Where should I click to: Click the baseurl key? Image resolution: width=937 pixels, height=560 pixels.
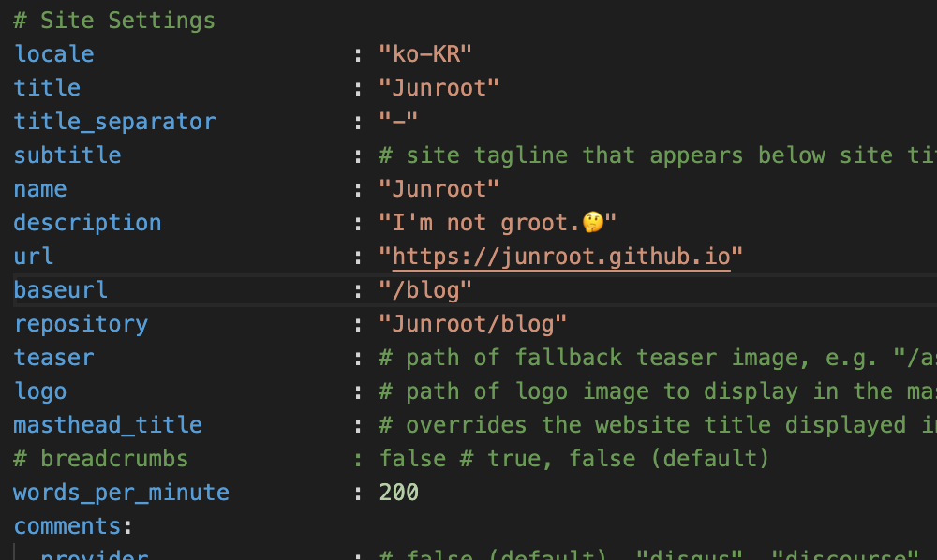coord(61,290)
